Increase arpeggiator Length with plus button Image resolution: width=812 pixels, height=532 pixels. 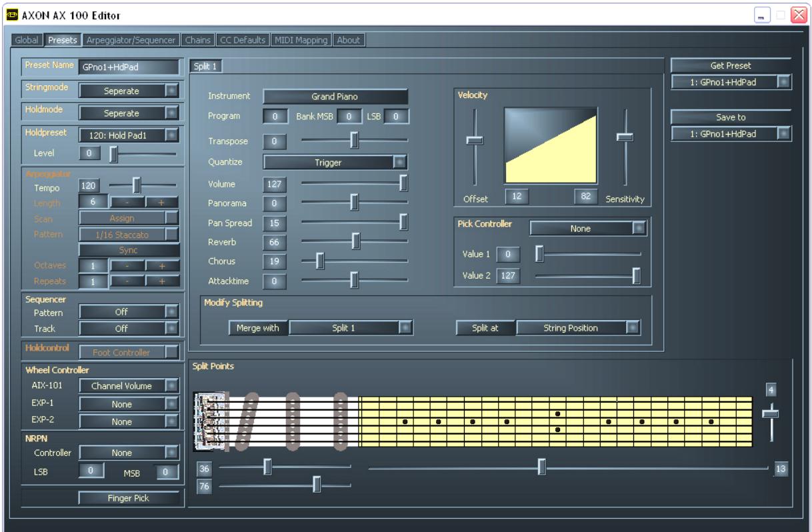click(163, 203)
